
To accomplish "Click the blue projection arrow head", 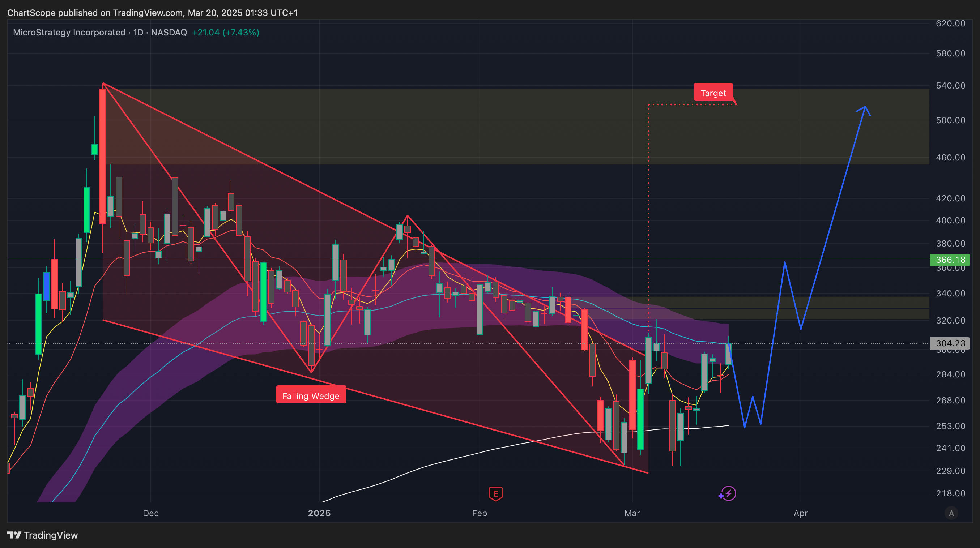I will 865,108.
